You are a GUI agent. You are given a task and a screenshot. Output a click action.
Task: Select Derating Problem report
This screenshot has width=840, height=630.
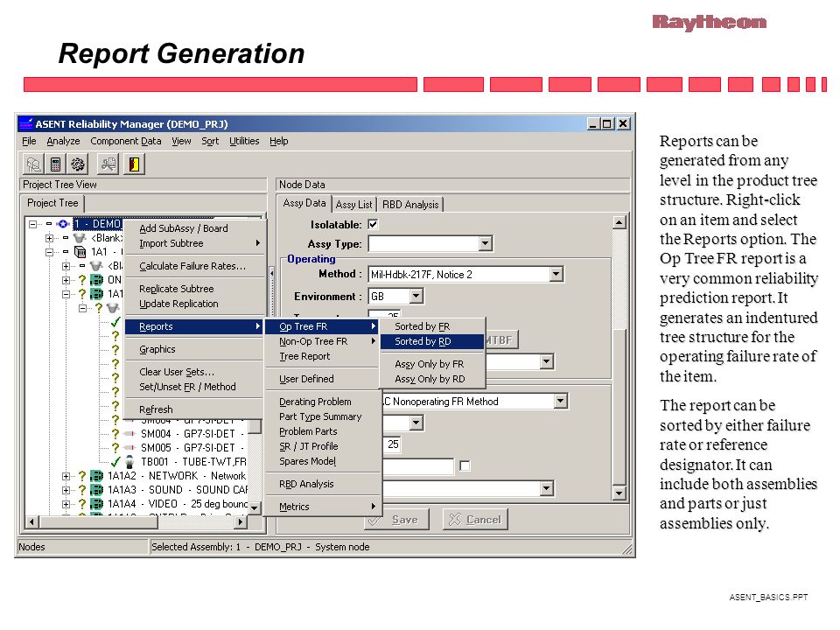pyautogui.click(x=323, y=402)
